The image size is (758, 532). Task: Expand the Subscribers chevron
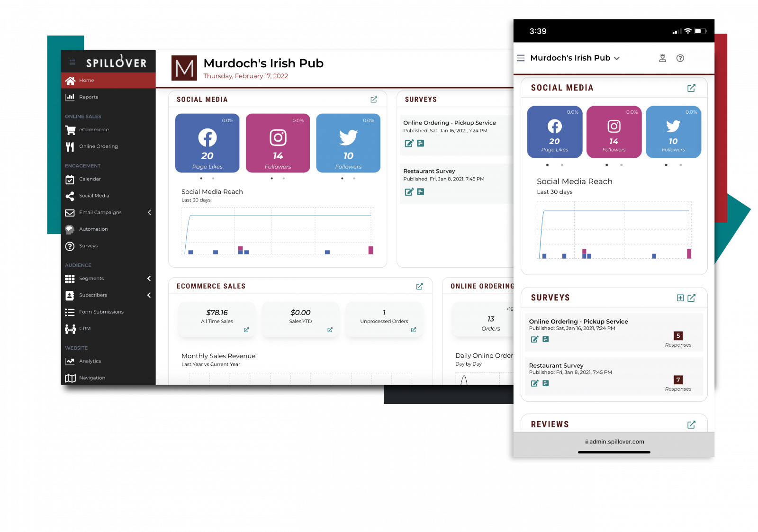[149, 295]
